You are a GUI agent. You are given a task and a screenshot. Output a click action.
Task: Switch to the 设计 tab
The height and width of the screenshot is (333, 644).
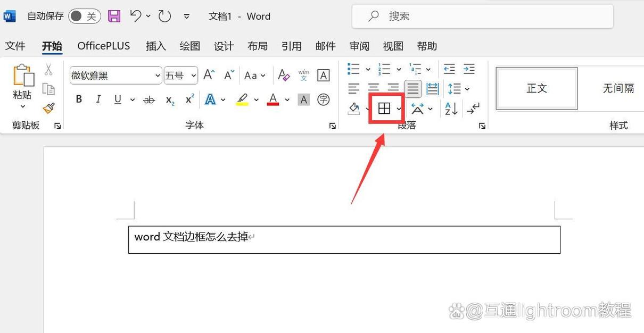tap(224, 46)
